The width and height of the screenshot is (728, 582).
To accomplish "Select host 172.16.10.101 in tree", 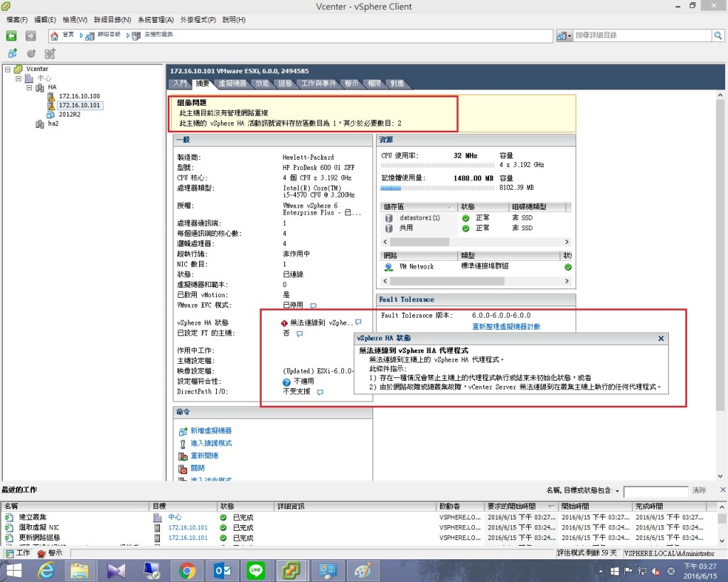I will tap(80, 105).
